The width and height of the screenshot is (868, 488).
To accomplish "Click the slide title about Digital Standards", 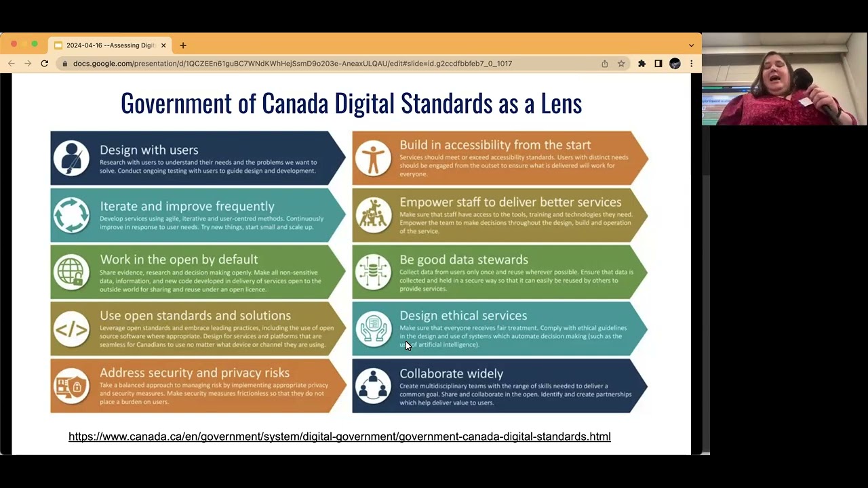I will (x=351, y=103).
